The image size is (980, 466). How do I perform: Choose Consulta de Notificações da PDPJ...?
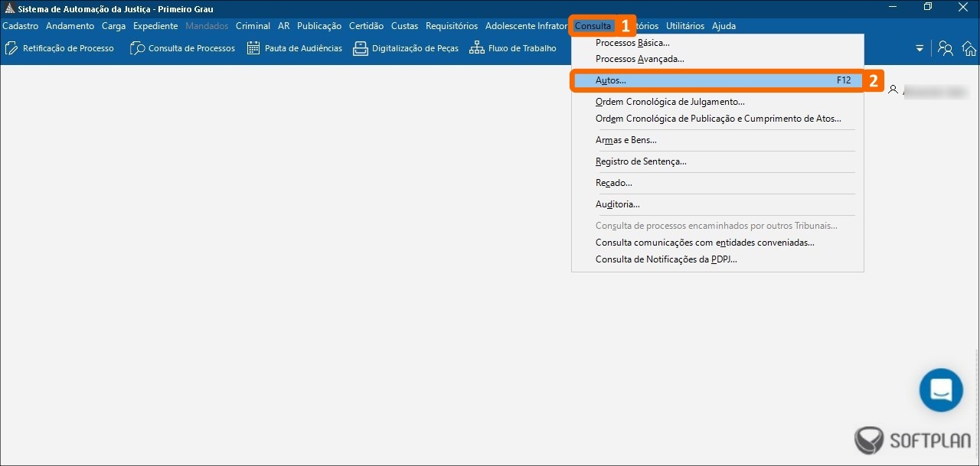click(x=717, y=259)
